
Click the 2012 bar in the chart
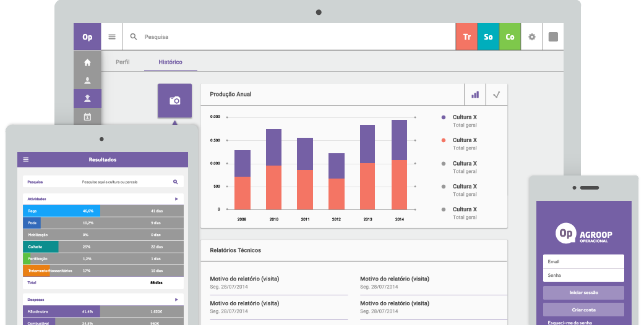[337, 182]
